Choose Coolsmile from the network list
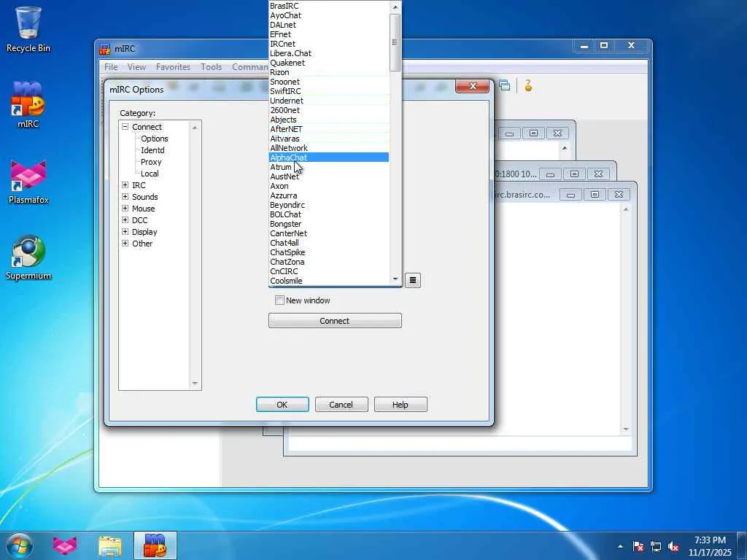 tap(329, 281)
